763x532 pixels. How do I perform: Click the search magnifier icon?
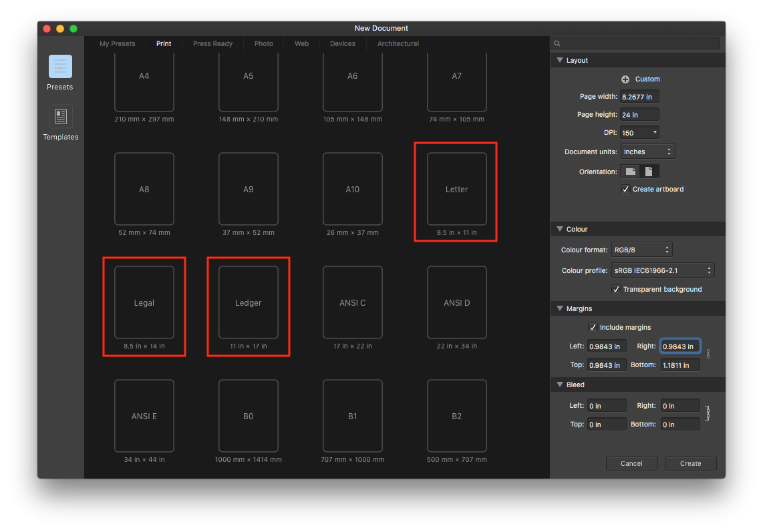[x=557, y=43]
